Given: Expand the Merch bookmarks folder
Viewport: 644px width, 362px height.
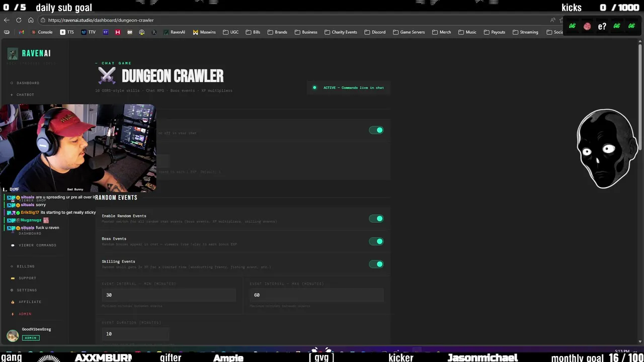Looking at the screenshot, I should (x=442, y=32).
